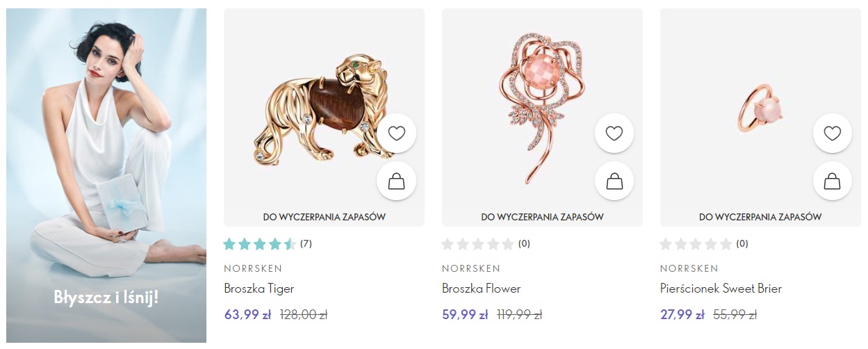View the rose gold flower brooch image
Screen dimensions: 868x349
tap(535, 111)
